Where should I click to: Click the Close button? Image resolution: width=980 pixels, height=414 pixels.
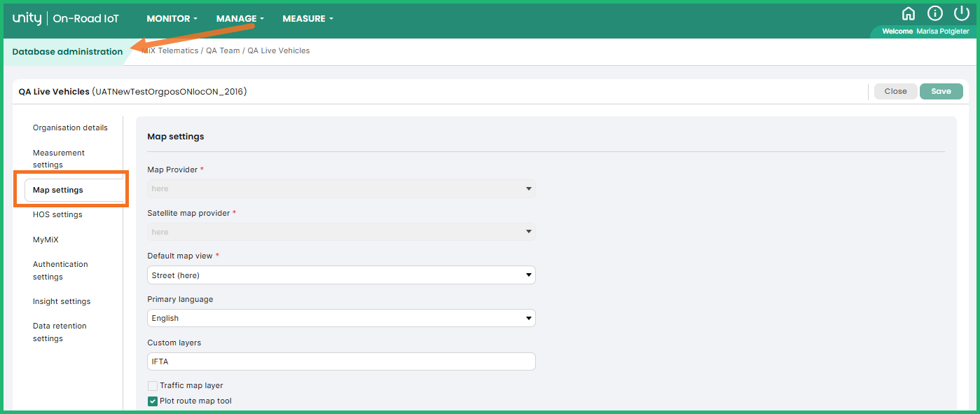(895, 92)
